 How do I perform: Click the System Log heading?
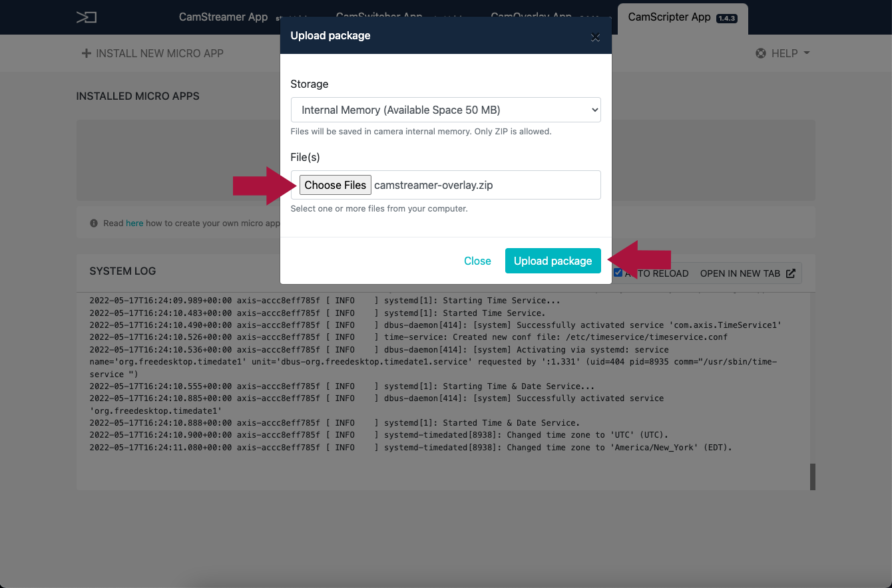(122, 271)
